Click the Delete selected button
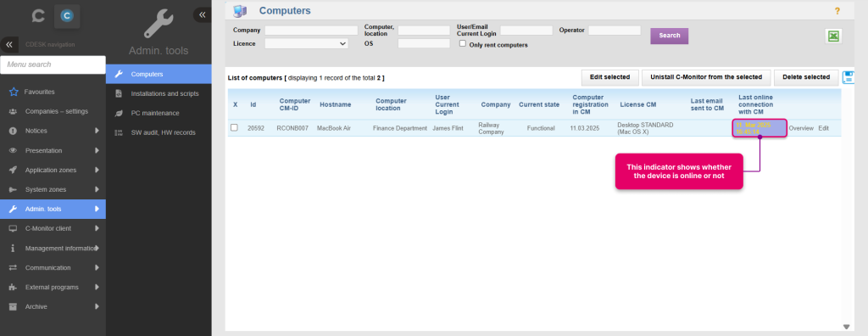This screenshot has height=336, width=868. click(x=806, y=77)
